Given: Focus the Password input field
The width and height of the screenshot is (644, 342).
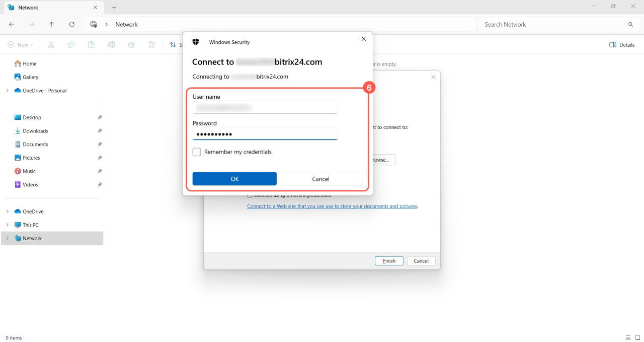Looking at the screenshot, I should pos(265,134).
